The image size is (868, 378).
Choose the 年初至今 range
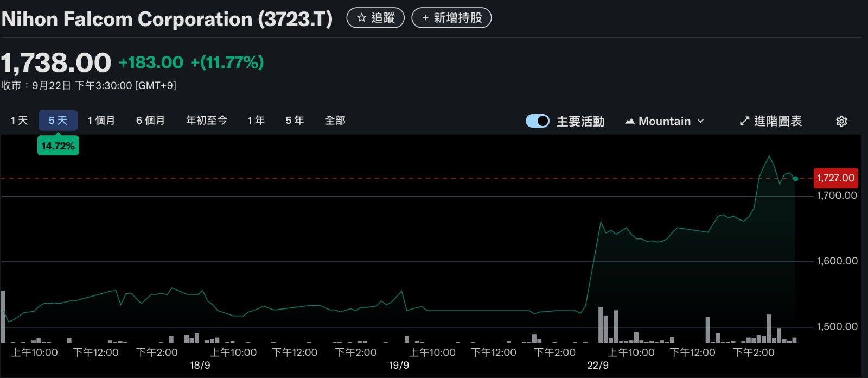[x=206, y=121]
